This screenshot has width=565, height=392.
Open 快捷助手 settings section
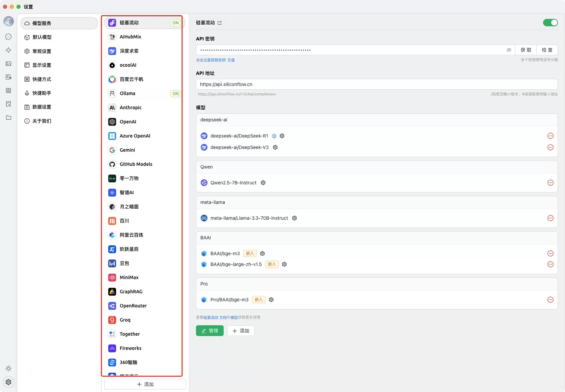[59, 93]
